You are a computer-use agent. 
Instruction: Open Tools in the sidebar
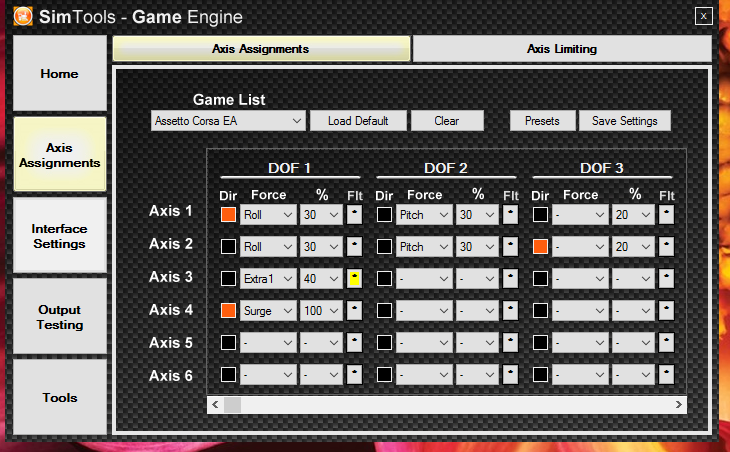pos(60,397)
